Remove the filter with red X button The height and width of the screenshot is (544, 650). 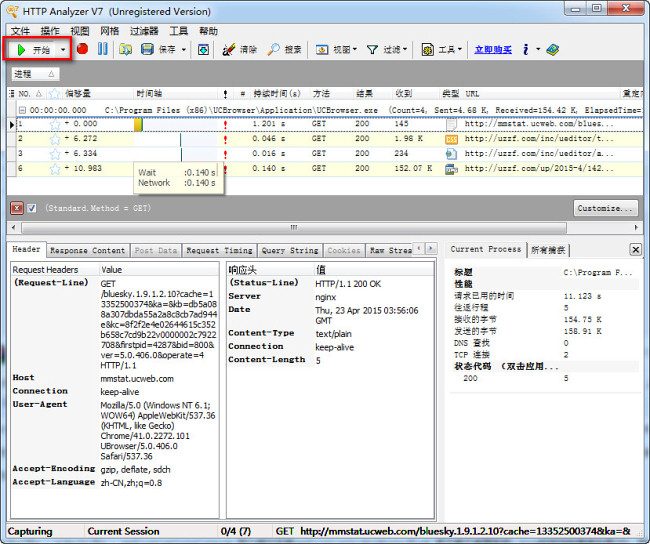pyautogui.click(x=17, y=208)
